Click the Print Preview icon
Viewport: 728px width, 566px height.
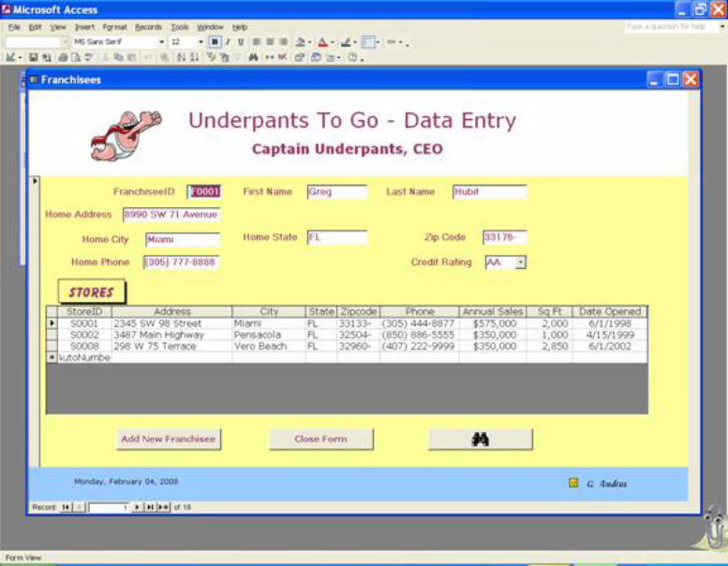(76, 57)
